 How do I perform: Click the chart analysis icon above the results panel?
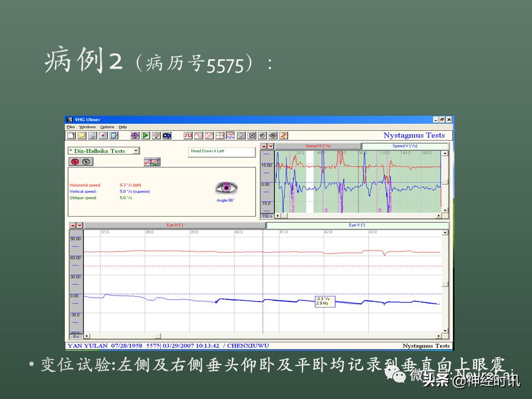click(152, 162)
